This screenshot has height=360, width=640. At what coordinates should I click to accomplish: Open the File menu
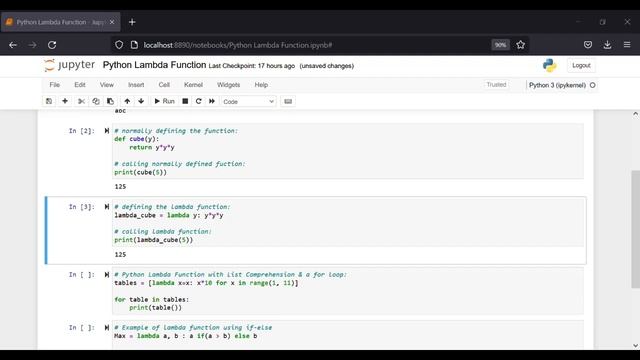(x=55, y=85)
